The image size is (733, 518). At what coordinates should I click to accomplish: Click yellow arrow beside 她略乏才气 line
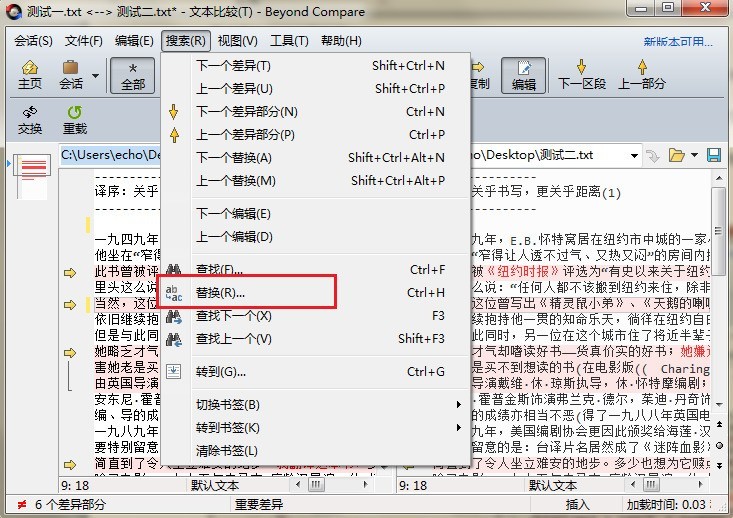coord(70,353)
